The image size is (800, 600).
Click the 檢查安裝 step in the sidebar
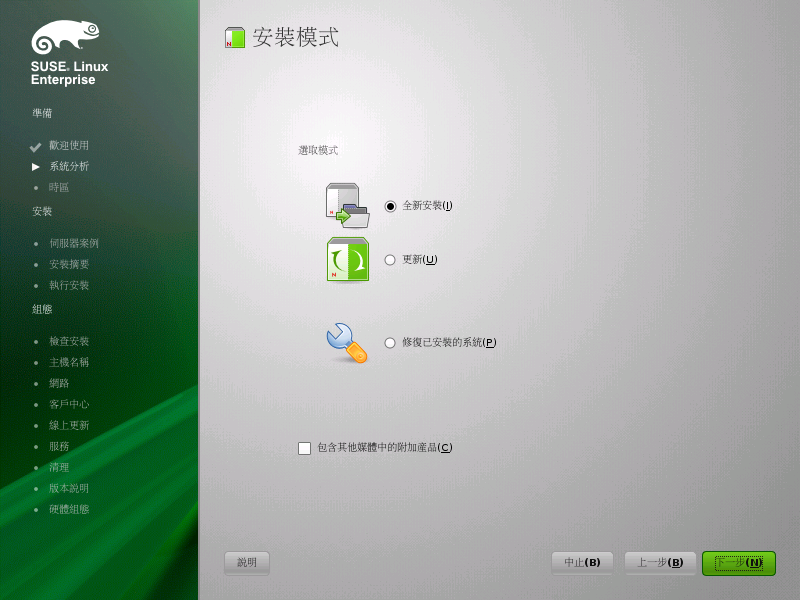69,341
